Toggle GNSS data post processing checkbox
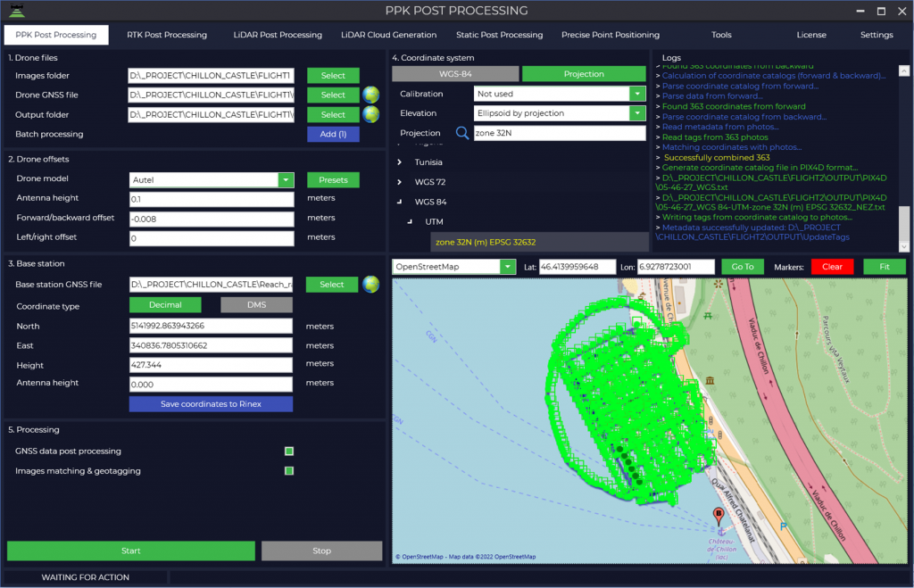 tap(289, 451)
